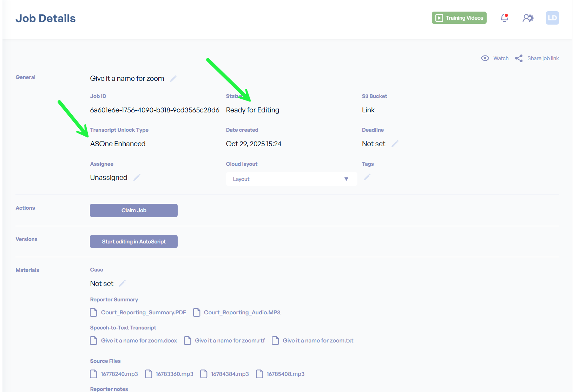Start editing in AutoScript

point(134,242)
